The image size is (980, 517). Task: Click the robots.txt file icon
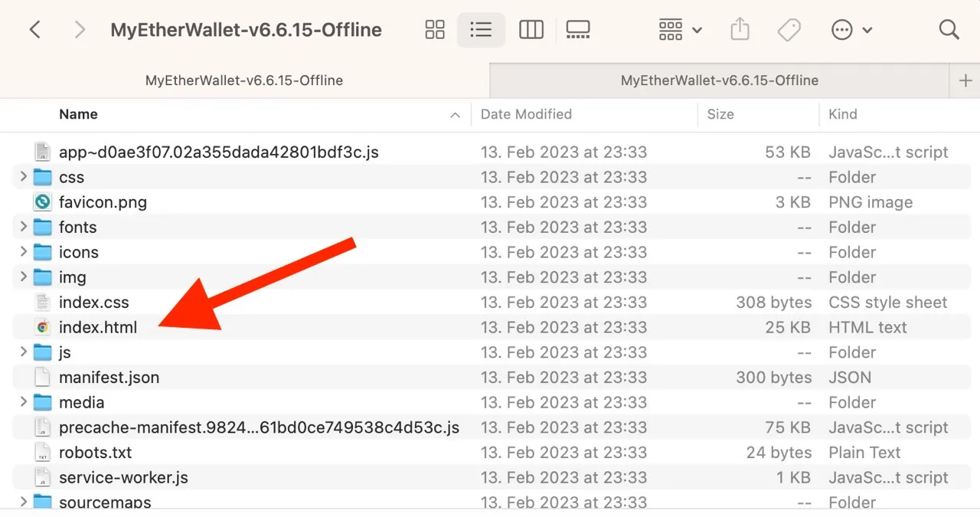click(x=43, y=452)
